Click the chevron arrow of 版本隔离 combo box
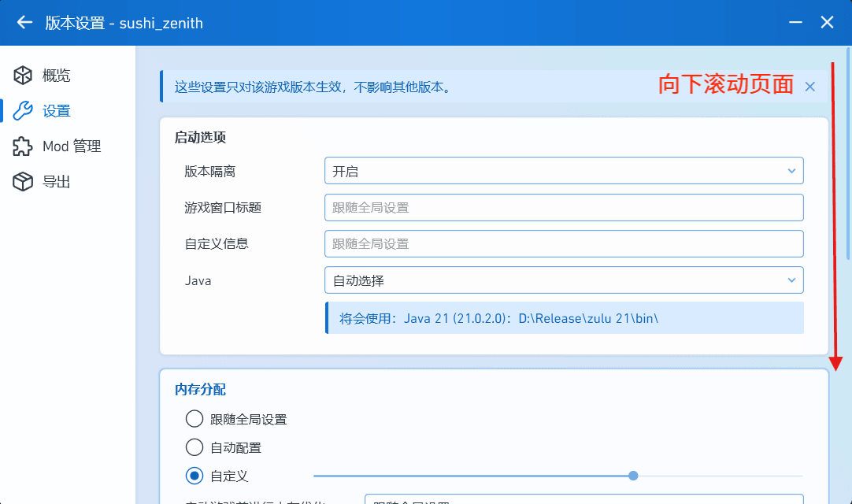The width and height of the screenshot is (852, 504). coord(791,171)
